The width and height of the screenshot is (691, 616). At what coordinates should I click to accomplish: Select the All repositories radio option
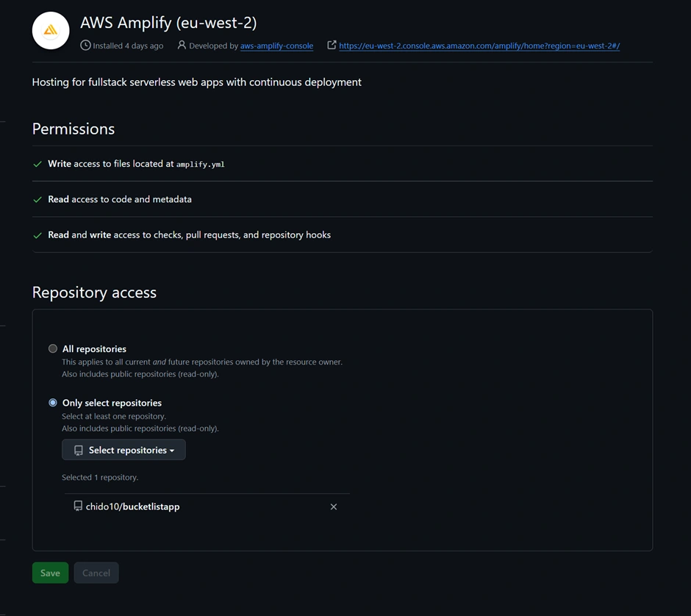(x=53, y=348)
